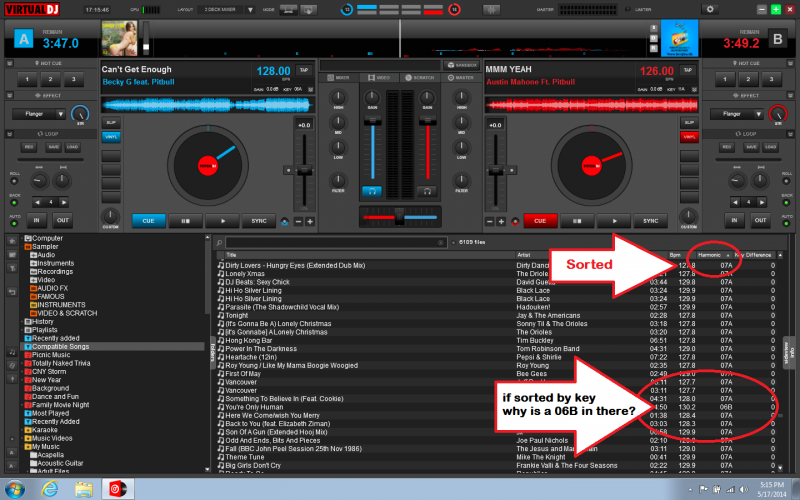Collapse deck A HOT CUE panel

tap(9, 63)
